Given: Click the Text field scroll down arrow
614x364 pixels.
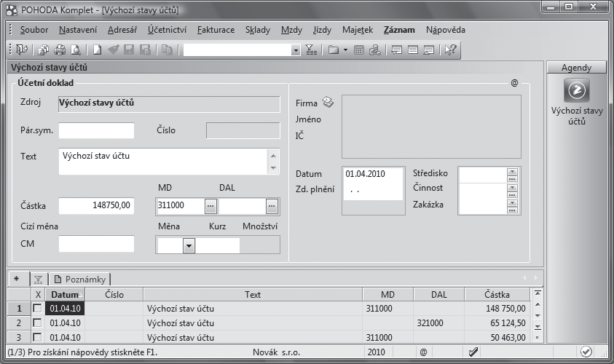Looking at the screenshot, I should point(273,168).
